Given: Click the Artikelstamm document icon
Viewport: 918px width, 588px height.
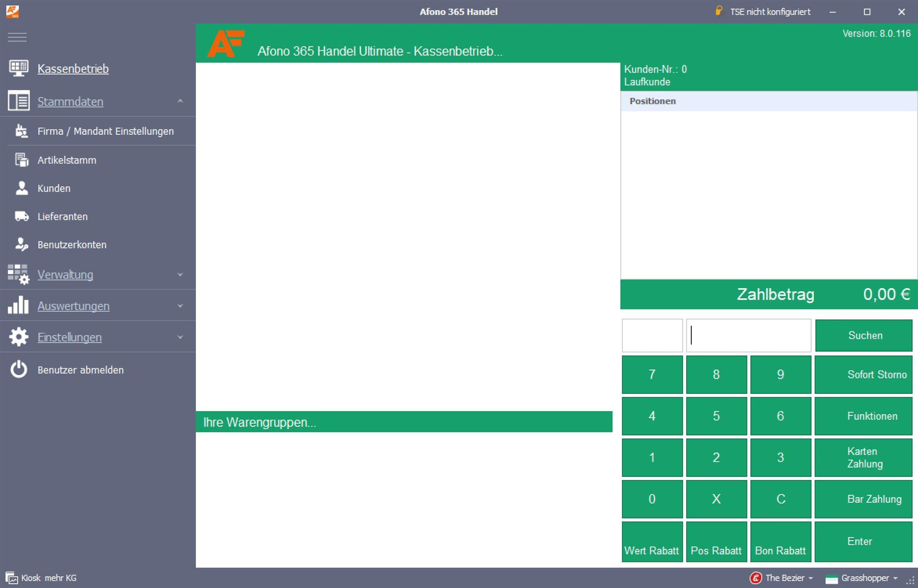Looking at the screenshot, I should coord(22,160).
